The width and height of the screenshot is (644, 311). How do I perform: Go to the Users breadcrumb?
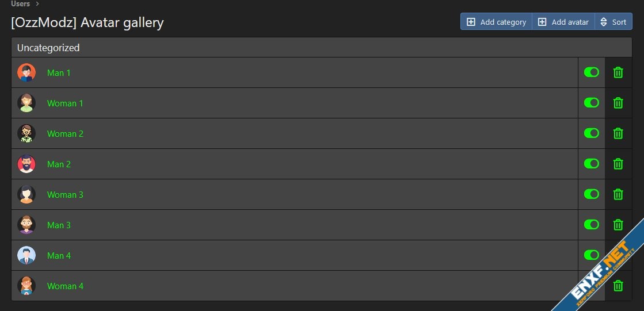point(20,4)
